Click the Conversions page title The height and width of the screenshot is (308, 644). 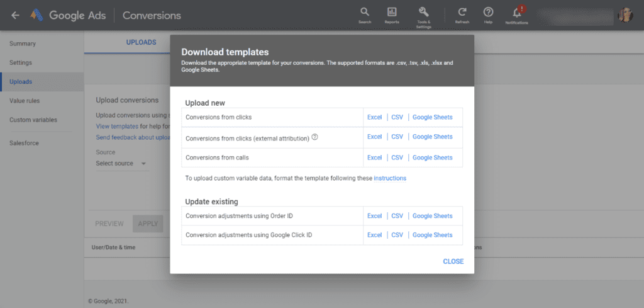coord(152,15)
